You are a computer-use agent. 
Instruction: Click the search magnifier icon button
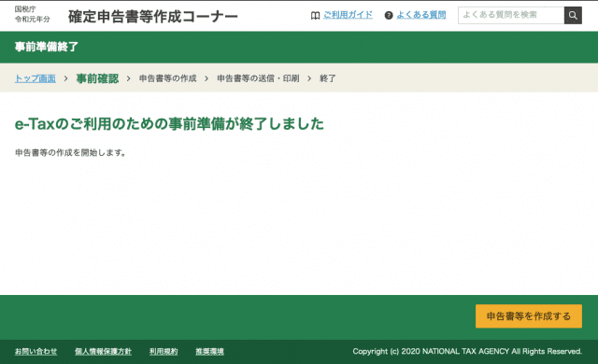point(573,15)
